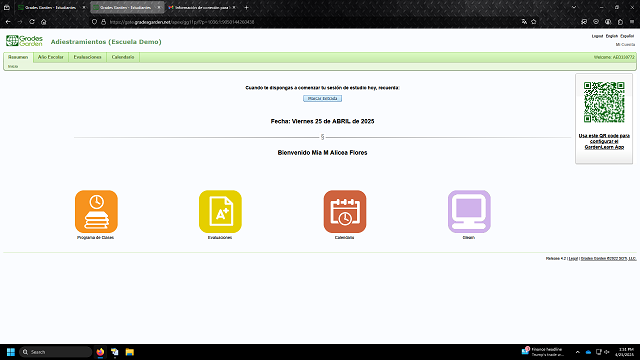Select the Resumen tab
Viewport: 640px width, 360px height.
(x=18, y=57)
